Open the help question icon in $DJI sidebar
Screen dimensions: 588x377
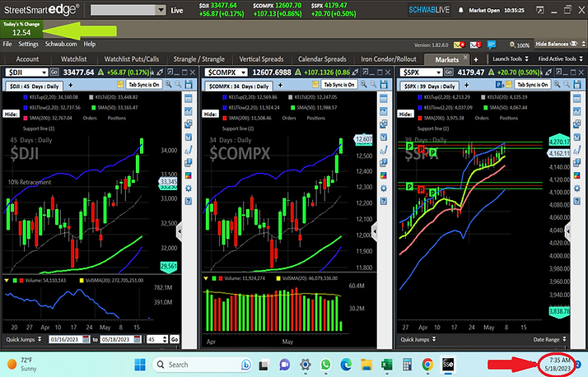click(x=189, y=201)
